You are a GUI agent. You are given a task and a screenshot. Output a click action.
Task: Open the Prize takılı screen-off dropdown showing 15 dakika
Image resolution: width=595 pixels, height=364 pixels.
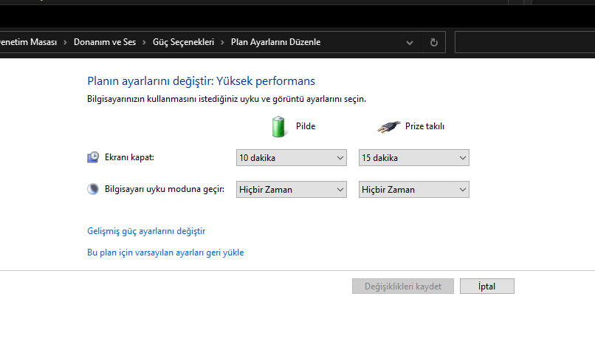tap(413, 158)
